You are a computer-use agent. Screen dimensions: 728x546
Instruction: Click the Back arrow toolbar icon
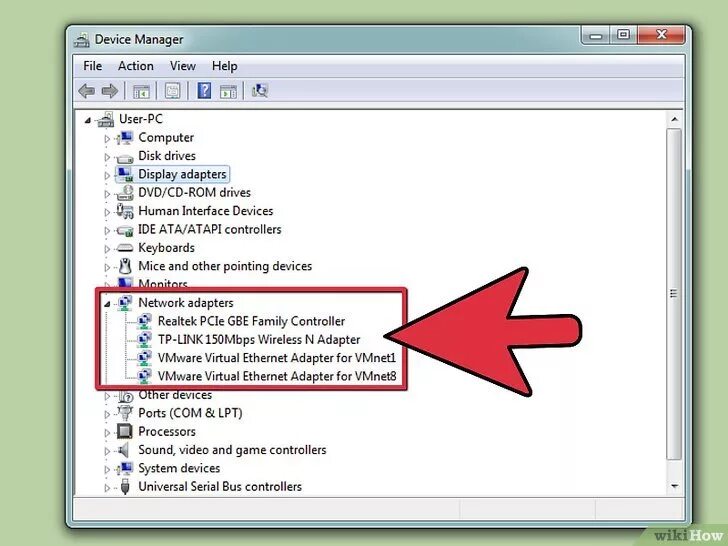[87, 91]
